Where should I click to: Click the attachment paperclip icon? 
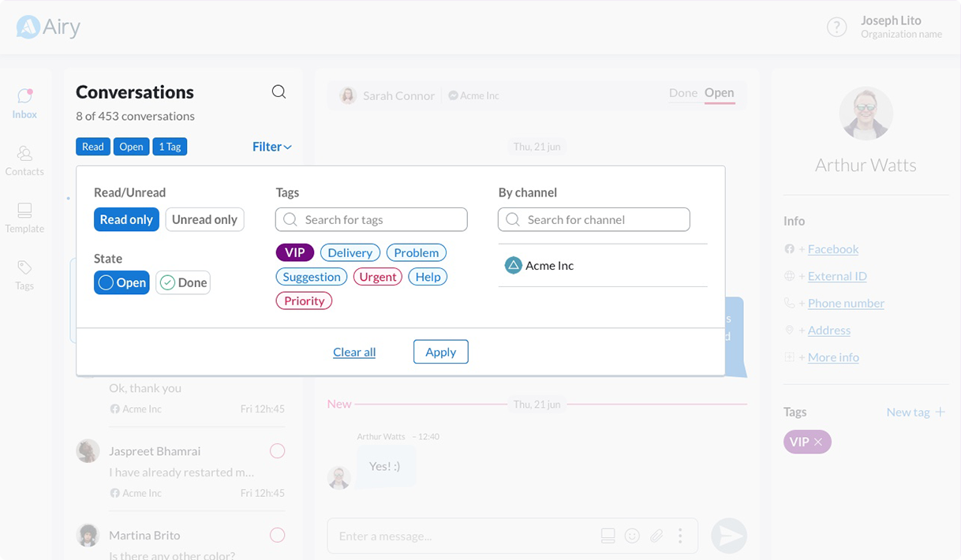click(656, 536)
